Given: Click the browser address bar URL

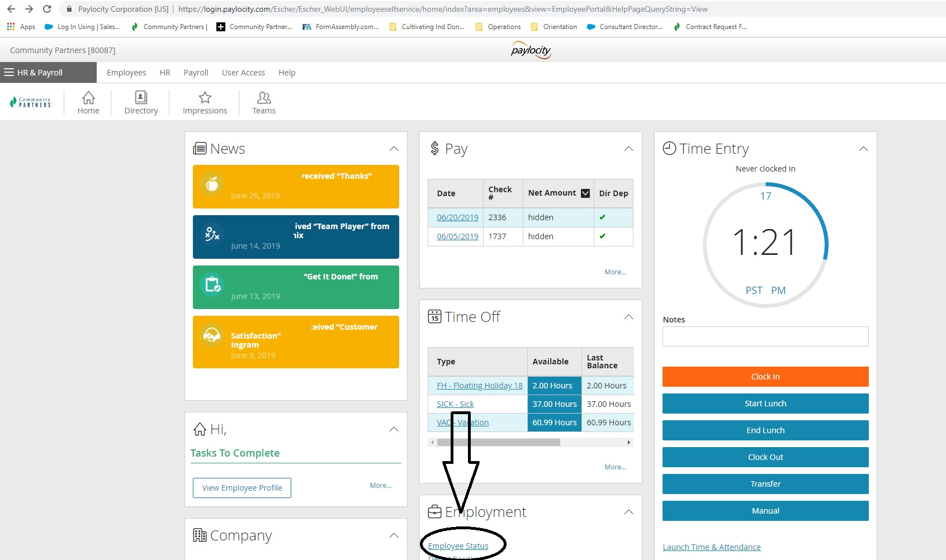Looking at the screenshot, I should pos(443,9).
